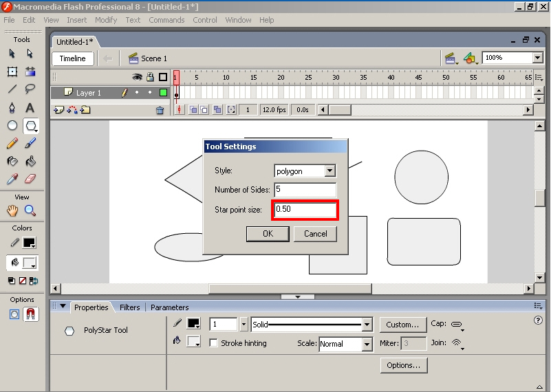
Task: Toggle Edit Multiple Frames button
Action: click(217, 110)
